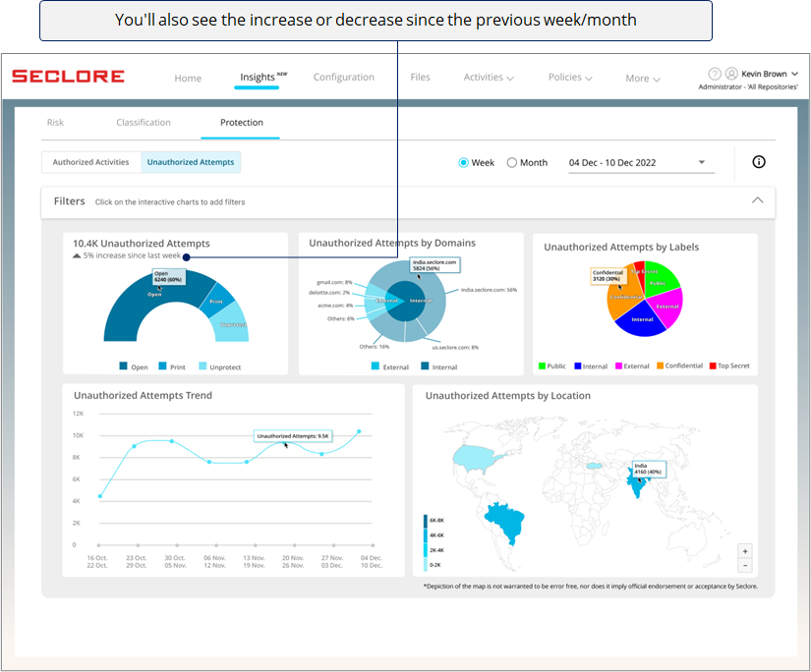This screenshot has height=672, width=811.
Task: Click the '10.4K Unauthorized Attempts' heading
Action: click(142, 244)
